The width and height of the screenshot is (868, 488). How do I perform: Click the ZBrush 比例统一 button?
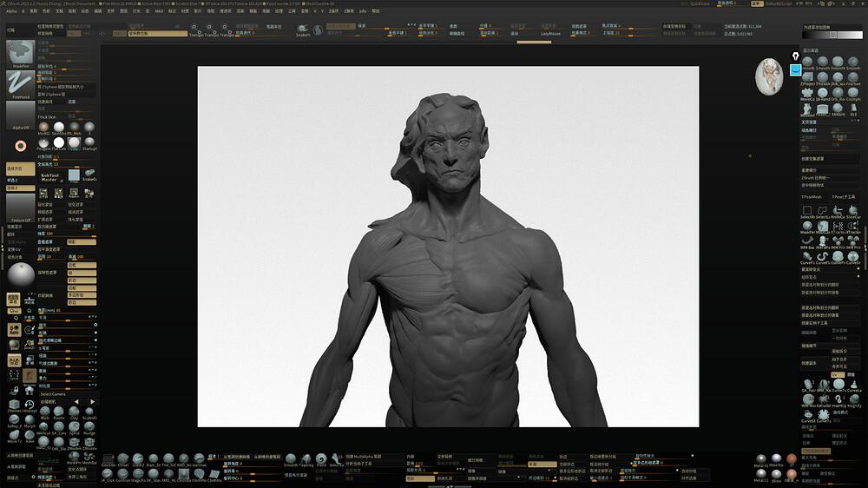(817, 178)
